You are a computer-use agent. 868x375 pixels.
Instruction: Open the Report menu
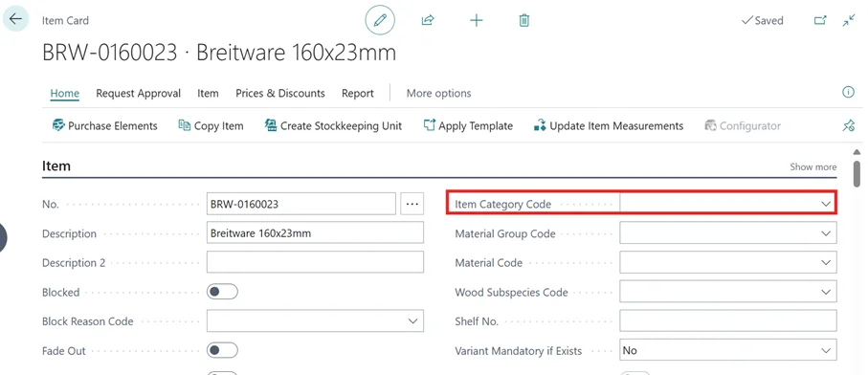click(x=358, y=94)
